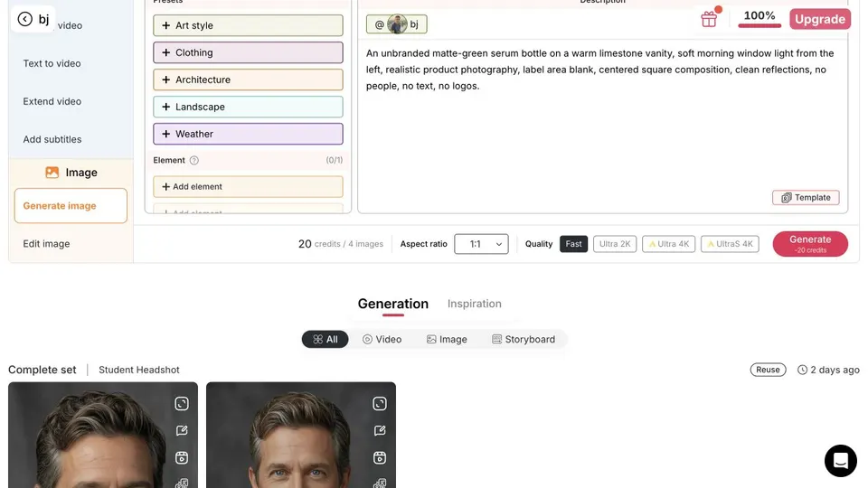Expand the Art style preset
Image resolution: width=868 pixels, height=488 pixels.
248,25
